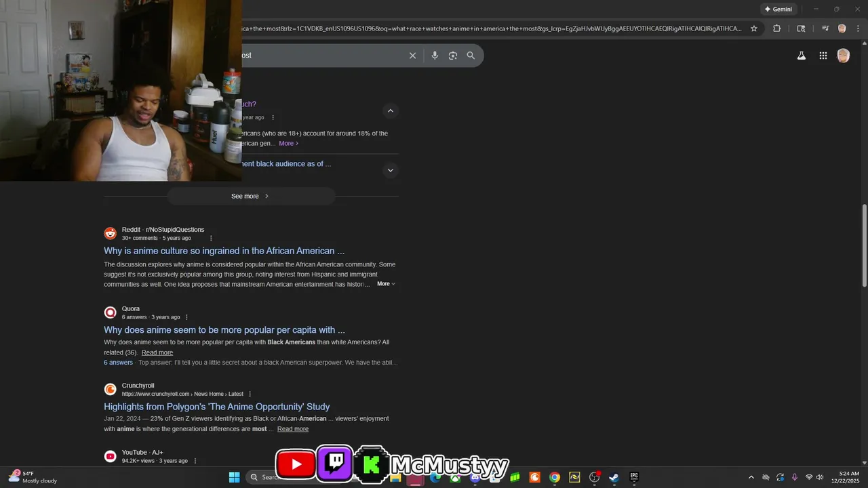This screenshot has height=488, width=868.
Task: Click the microphone icon in system tray
Action: (x=795, y=477)
